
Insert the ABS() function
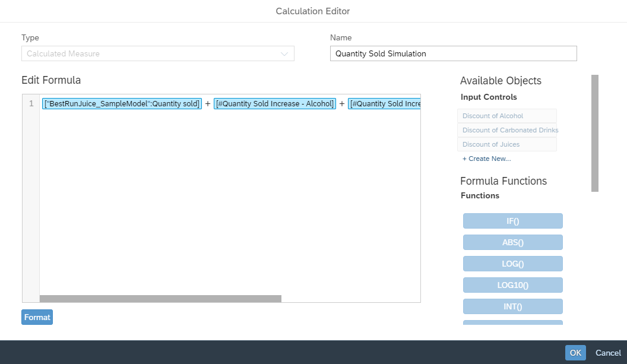(x=512, y=242)
